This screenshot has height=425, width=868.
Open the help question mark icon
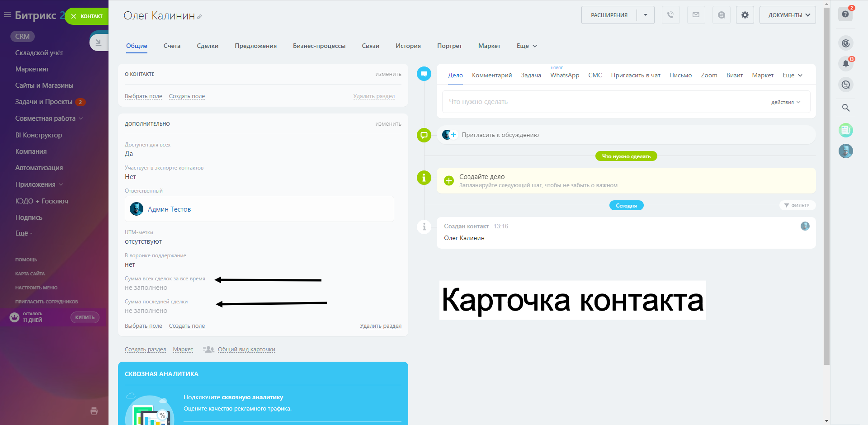tap(845, 14)
